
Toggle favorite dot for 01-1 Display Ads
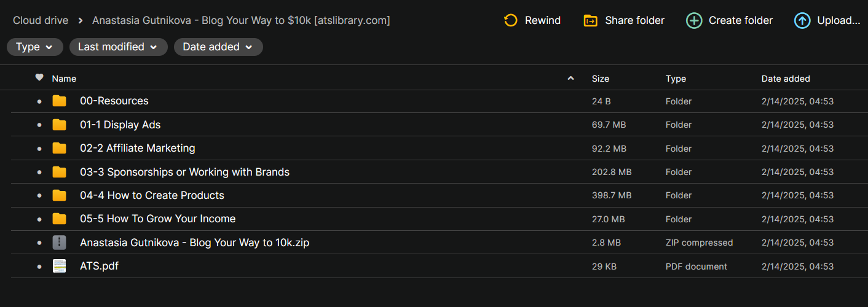(39, 125)
